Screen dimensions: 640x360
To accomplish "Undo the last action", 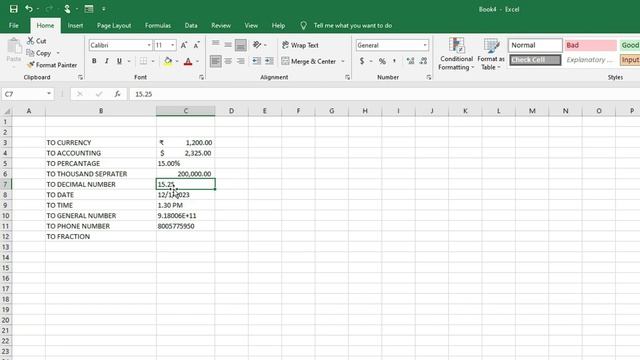I will tap(29, 9).
